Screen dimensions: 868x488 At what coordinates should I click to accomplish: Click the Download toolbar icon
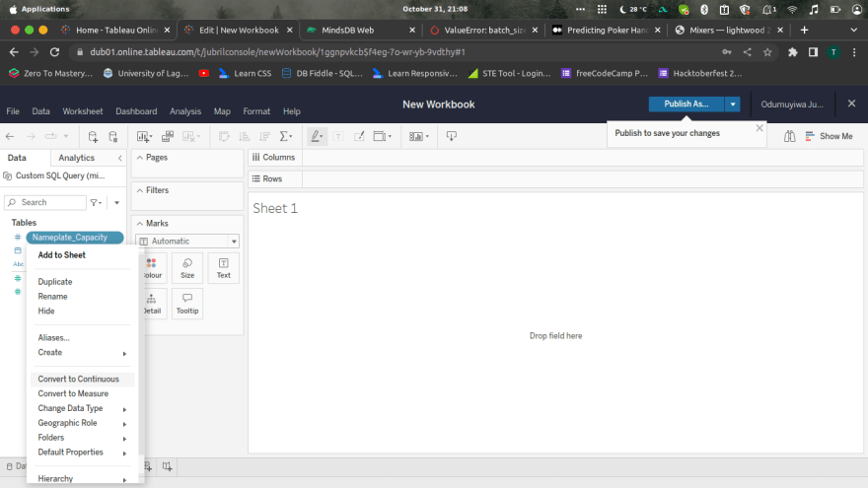(x=452, y=136)
